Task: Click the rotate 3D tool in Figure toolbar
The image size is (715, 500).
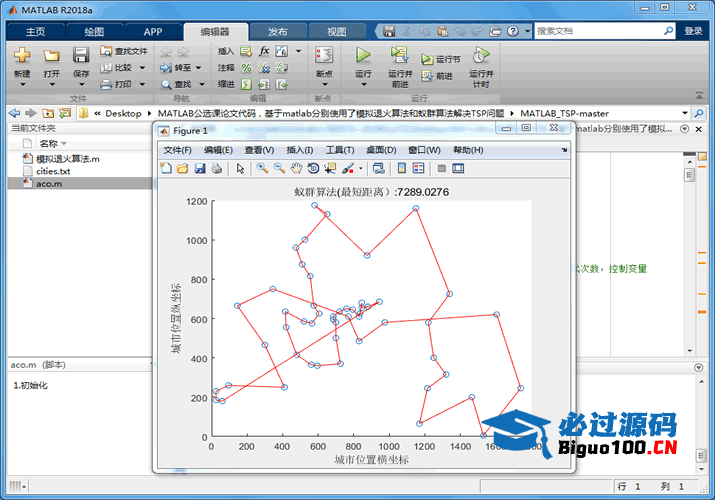Action: point(313,168)
